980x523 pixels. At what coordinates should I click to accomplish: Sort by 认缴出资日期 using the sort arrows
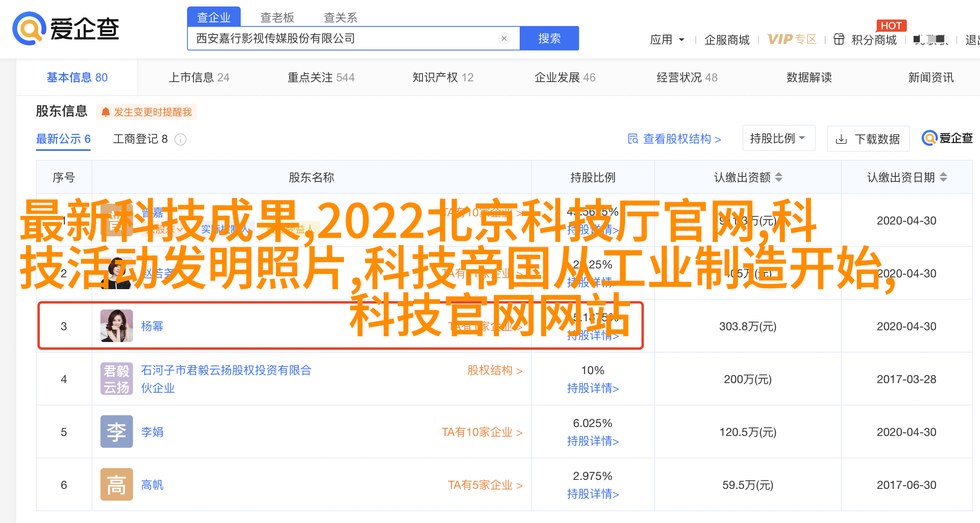(943, 177)
